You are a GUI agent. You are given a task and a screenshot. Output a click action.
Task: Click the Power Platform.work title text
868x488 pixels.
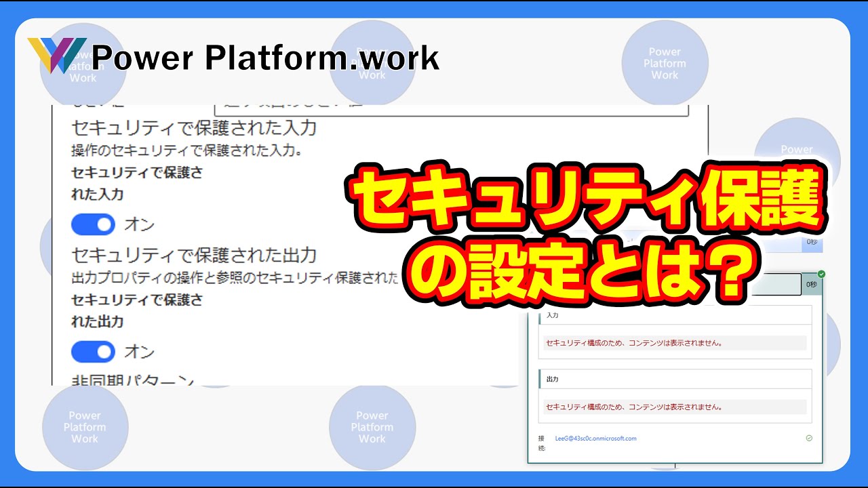265,58
